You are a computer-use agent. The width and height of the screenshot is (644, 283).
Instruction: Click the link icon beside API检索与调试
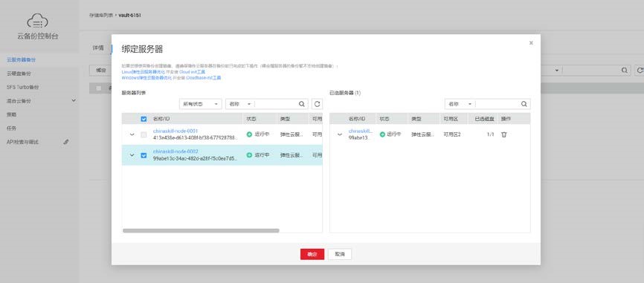coord(66,142)
